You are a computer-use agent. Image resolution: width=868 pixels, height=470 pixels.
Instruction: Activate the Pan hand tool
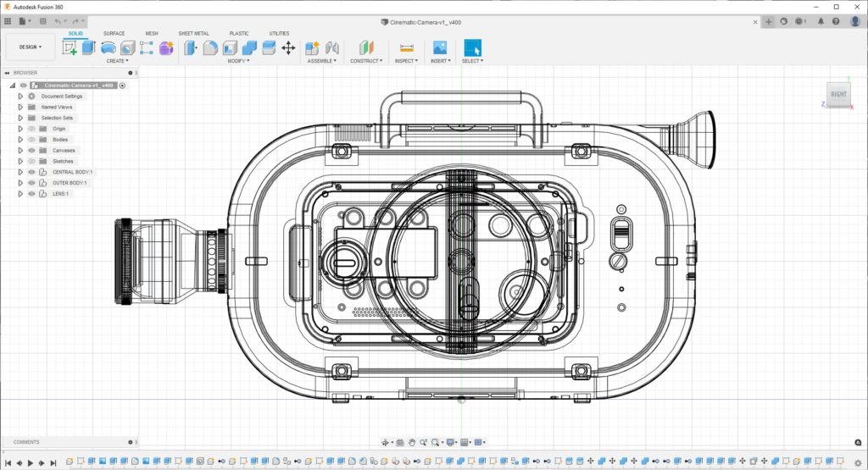tap(411, 442)
